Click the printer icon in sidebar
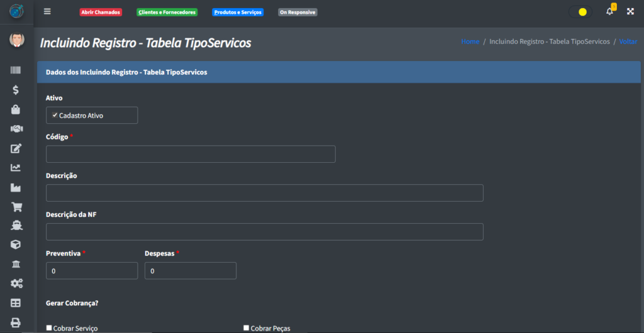The width and height of the screenshot is (644, 333). pyautogui.click(x=16, y=322)
